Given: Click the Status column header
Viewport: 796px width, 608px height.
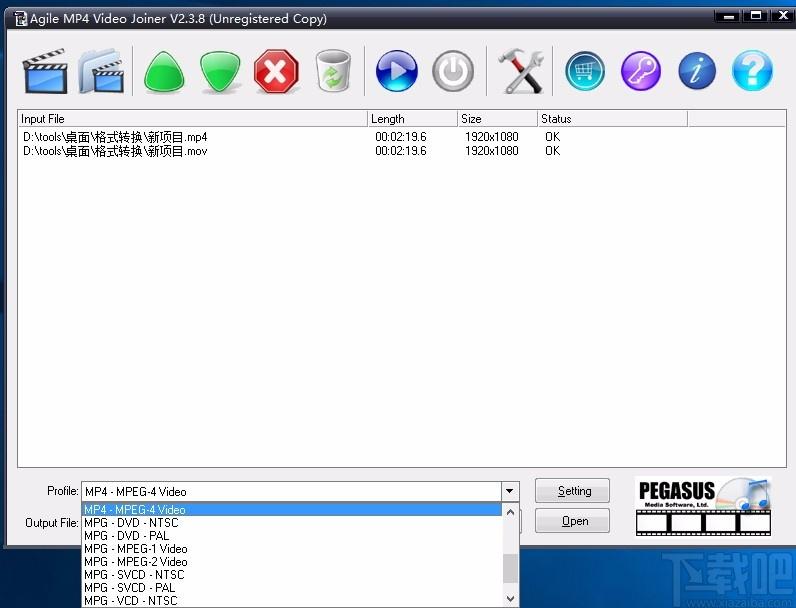Looking at the screenshot, I should (x=613, y=119).
